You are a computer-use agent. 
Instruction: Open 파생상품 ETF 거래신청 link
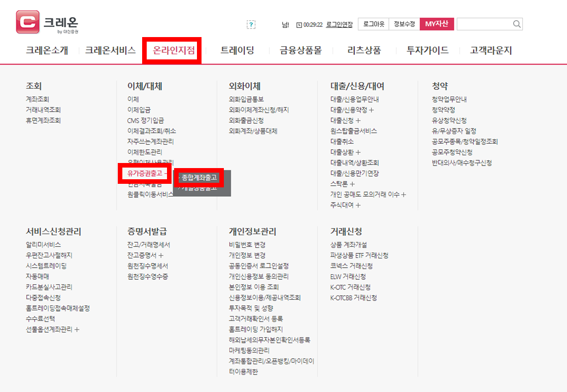(x=359, y=255)
